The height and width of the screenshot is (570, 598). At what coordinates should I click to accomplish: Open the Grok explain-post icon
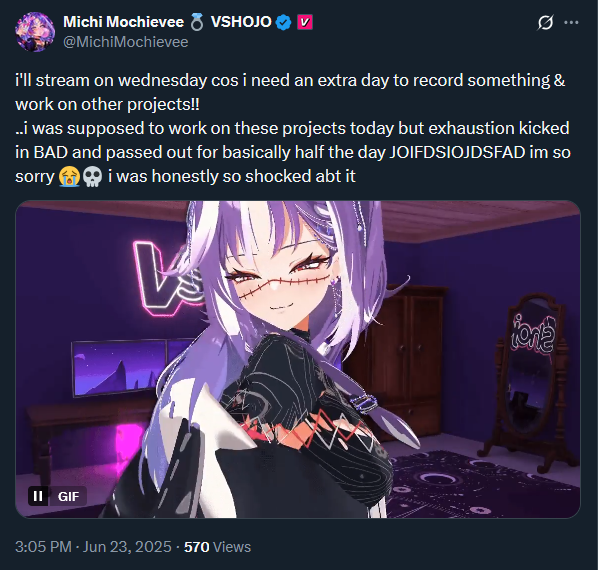(545, 23)
